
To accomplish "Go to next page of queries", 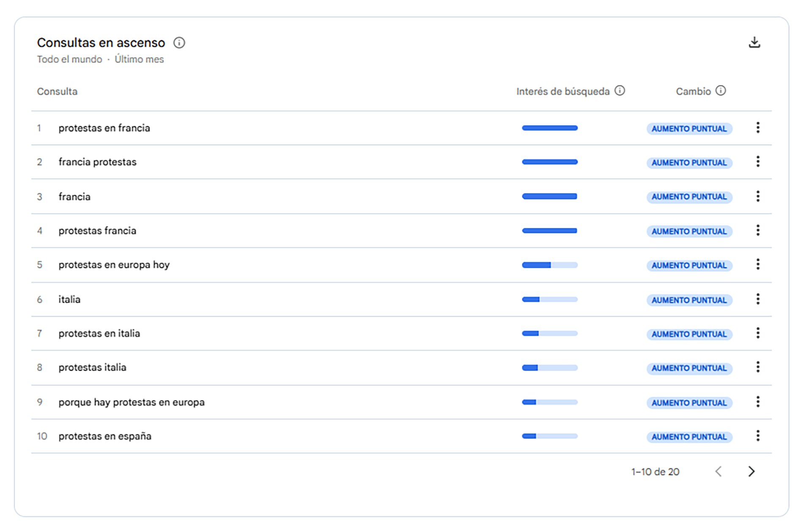I will 751,472.
